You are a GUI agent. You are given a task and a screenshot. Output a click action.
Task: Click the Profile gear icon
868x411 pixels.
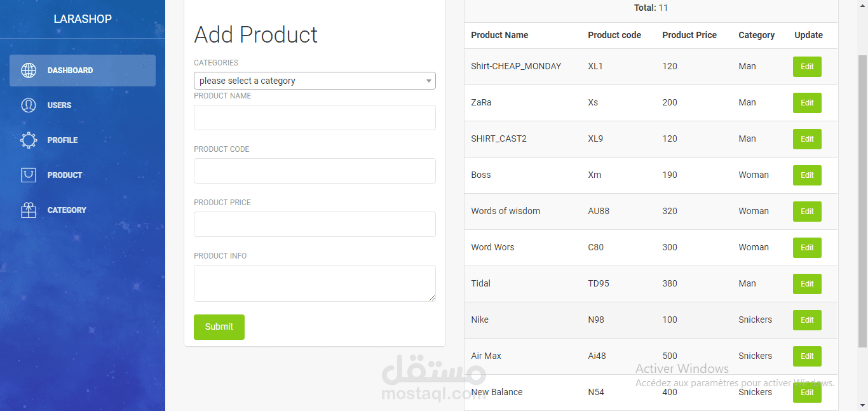pos(29,140)
